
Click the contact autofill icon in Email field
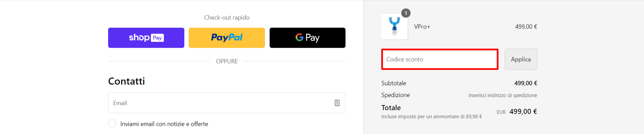click(x=337, y=103)
